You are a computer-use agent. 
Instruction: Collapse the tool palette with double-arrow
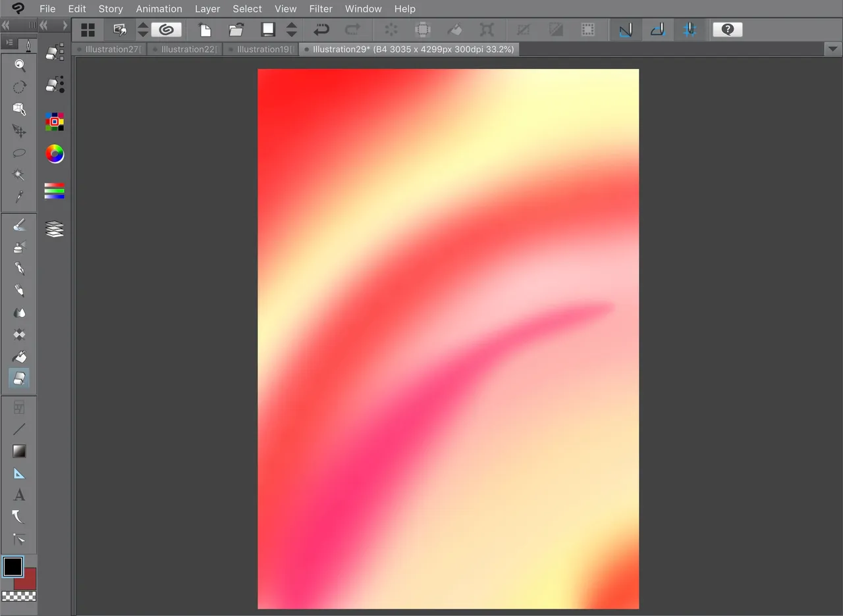click(6, 26)
